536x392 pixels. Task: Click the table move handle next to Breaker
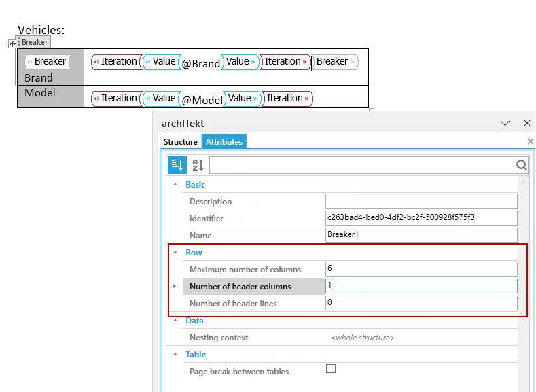click(12, 43)
